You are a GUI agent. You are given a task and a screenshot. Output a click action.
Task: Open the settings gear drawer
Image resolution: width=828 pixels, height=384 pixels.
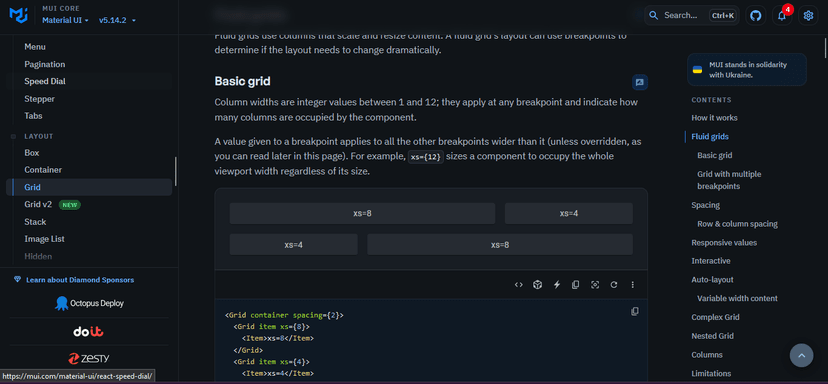point(808,15)
